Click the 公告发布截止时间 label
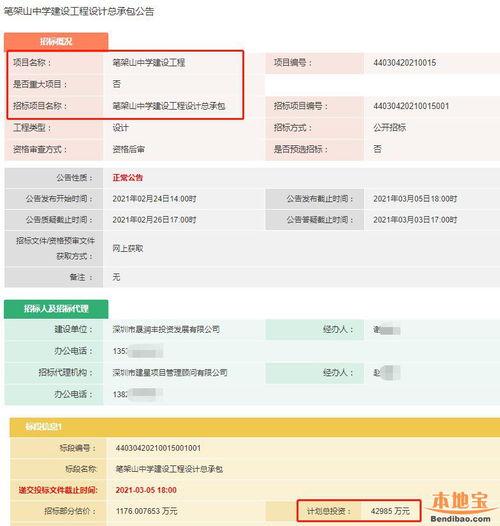Viewport: 500px width, 526px height. tap(320, 199)
